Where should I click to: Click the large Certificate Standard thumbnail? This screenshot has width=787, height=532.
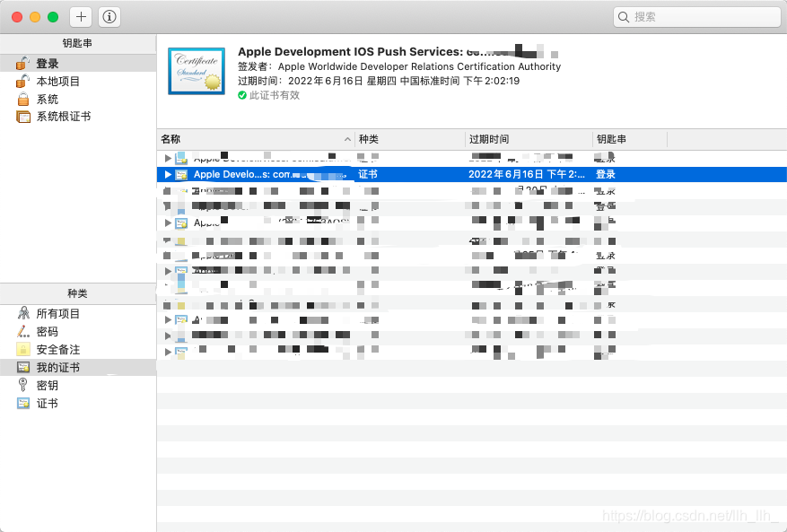pyautogui.click(x=197, y=71)
